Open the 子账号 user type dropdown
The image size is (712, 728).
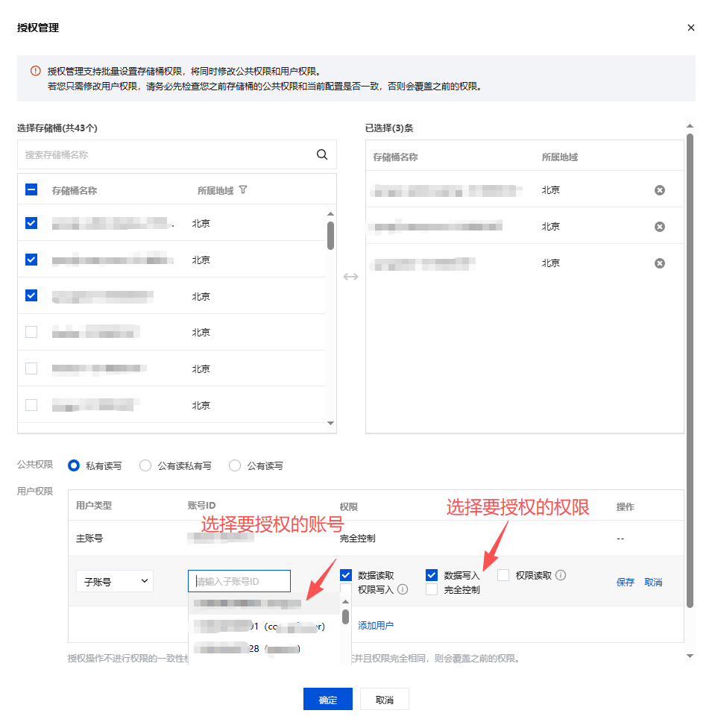(x=115, y=582)
